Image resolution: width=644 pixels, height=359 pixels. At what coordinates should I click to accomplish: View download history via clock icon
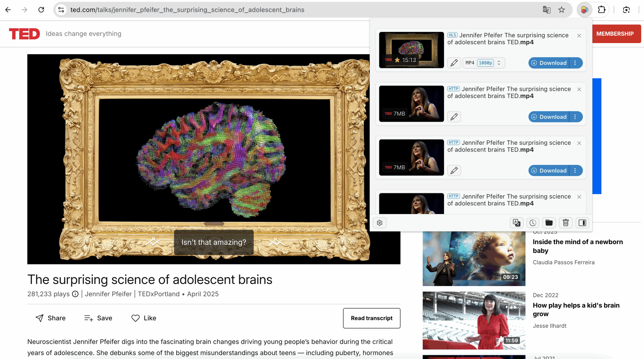(533, 223)
